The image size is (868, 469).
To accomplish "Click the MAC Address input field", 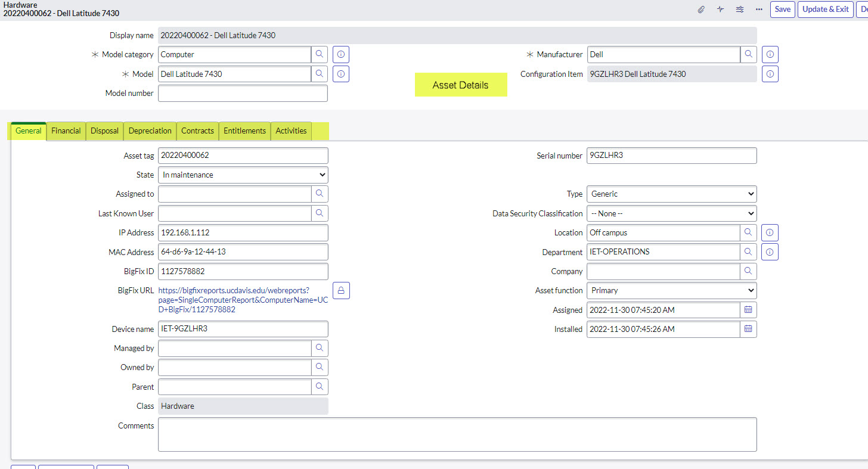I will [243, 252].
